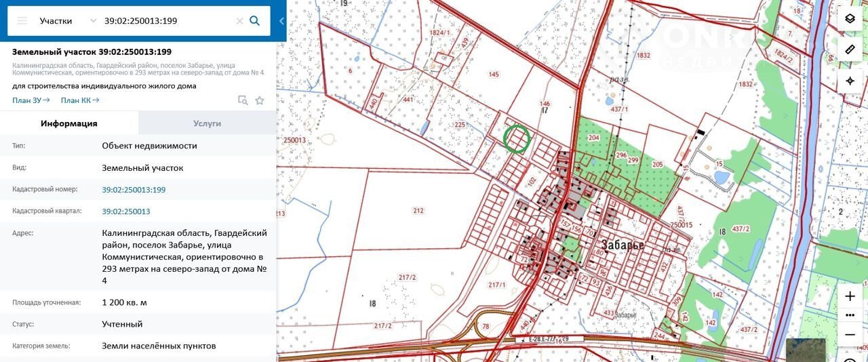Click the cadastral number search input

click(x=166, y=21)
